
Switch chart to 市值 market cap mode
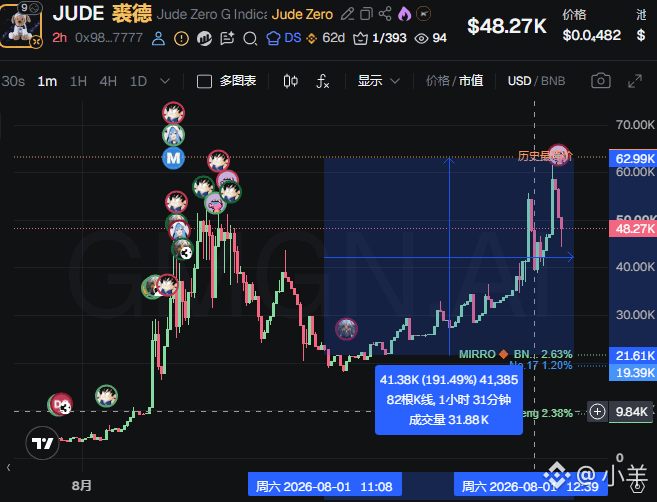click(x=471, y=80)
